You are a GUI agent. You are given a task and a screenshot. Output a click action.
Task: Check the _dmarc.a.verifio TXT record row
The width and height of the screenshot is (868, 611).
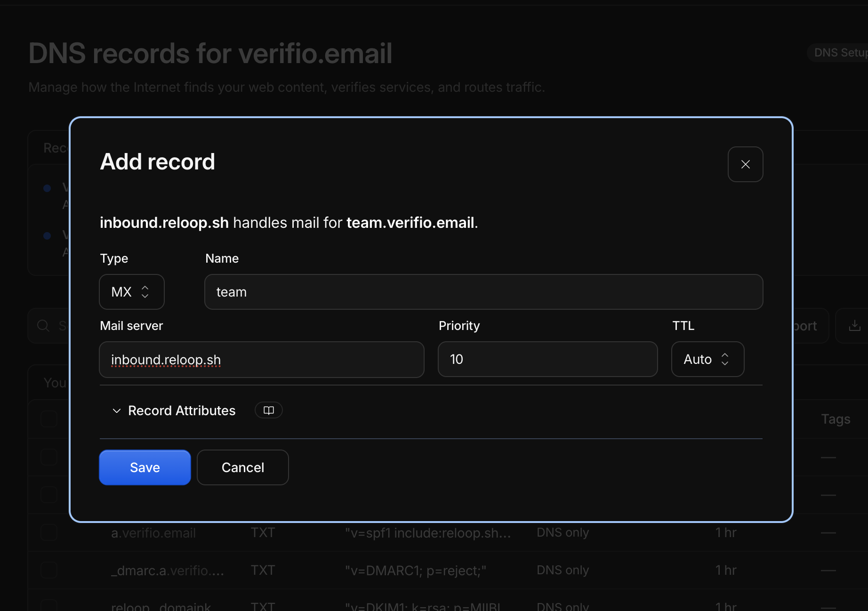pos(49,570)
